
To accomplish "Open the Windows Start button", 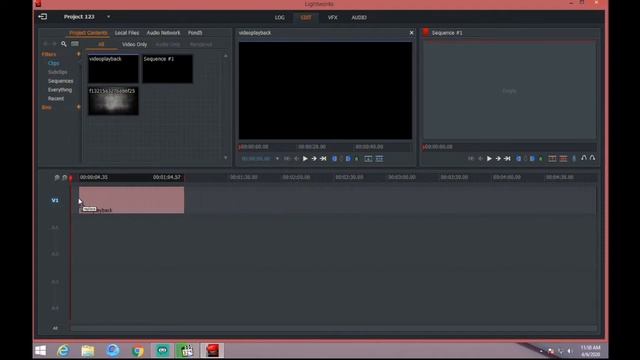I will [x=40, y=351].
